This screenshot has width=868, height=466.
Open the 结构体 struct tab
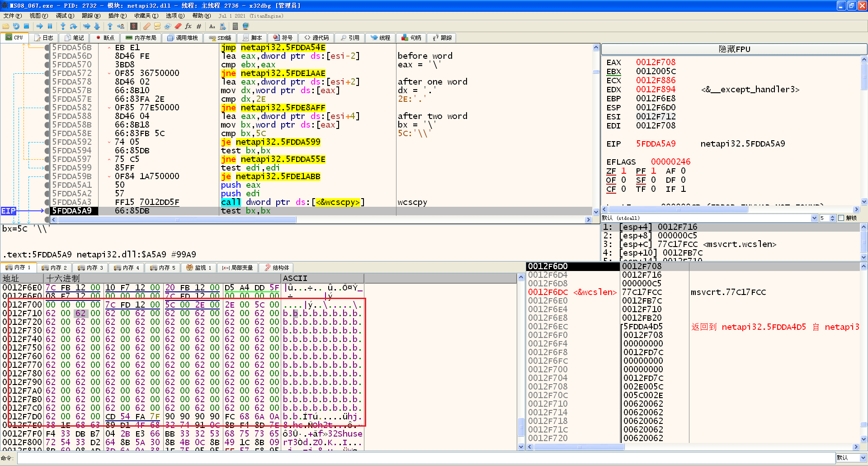[x=277, y=268]
